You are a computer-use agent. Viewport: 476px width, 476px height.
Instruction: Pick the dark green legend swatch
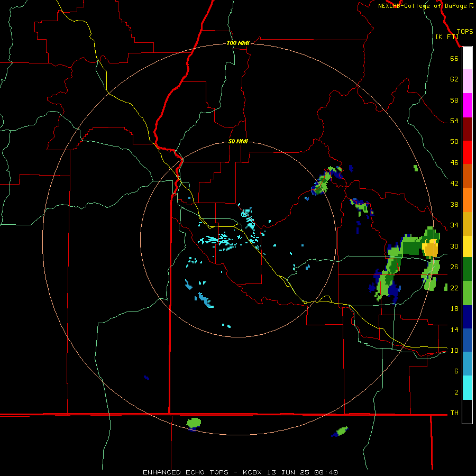tap(467, 269)
